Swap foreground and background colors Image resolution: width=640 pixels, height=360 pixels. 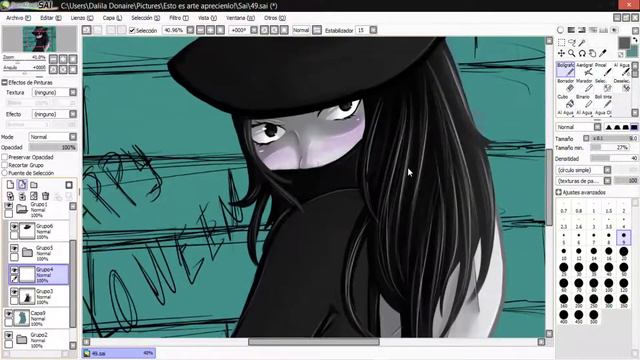[635, 40]
